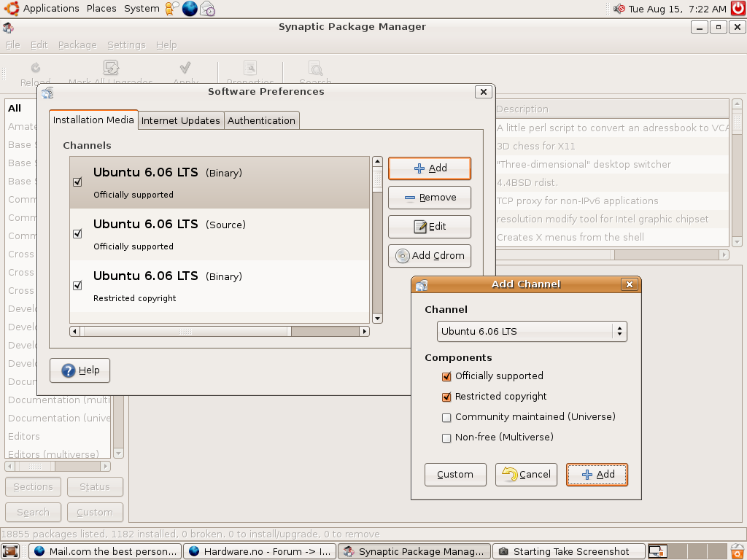Image resolution: width=747 pixels, height=560 pixels.
Task: Close the Add Channel dialog
Action: [x=630, y=284]
